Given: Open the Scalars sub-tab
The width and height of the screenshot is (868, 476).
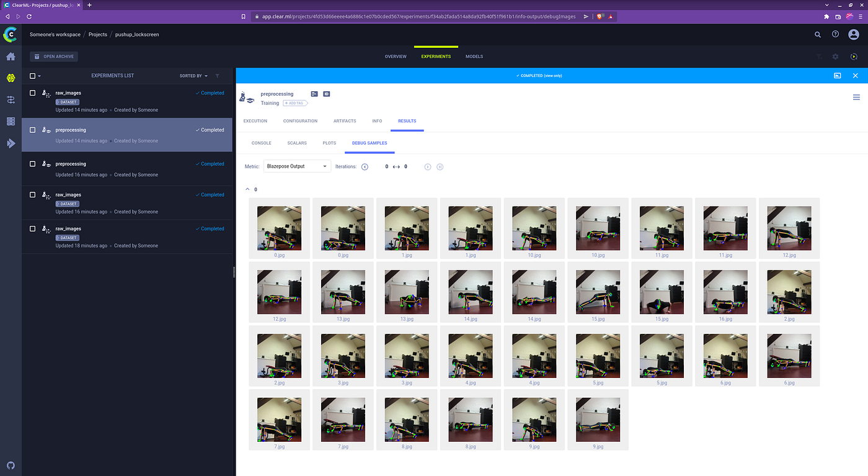Looking at the screenshot, I should (297, 143).
